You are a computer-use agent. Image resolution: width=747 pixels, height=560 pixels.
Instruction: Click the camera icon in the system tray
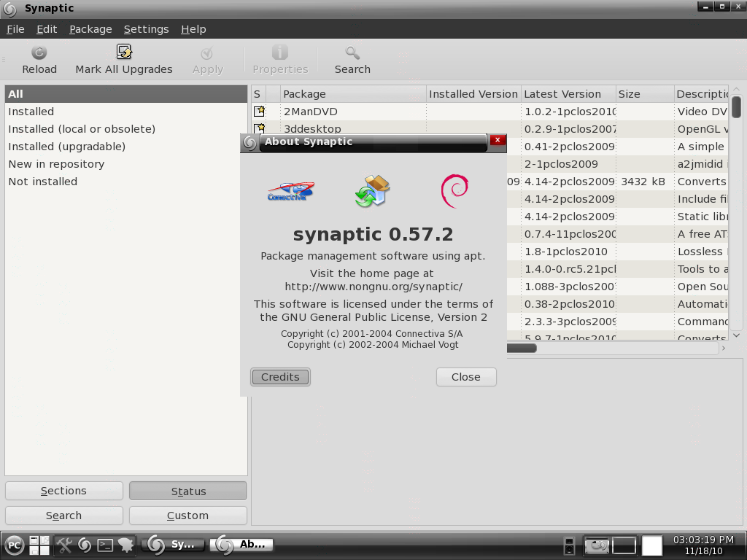(x=598, y=545)
